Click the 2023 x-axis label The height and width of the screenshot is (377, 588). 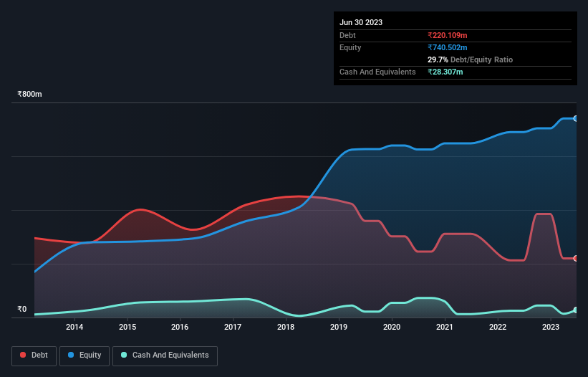click(551, 327)
